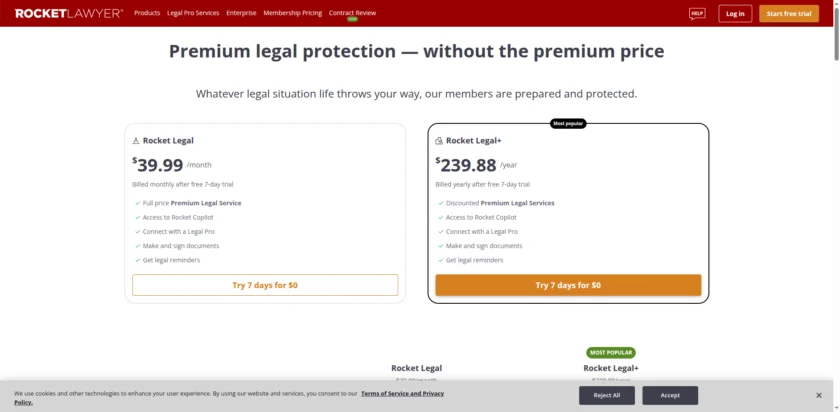Click the checkmark beside Get legal reminders in Rocket Legal+
This screenshot has height=412, width=840.
tap(439, 260)
